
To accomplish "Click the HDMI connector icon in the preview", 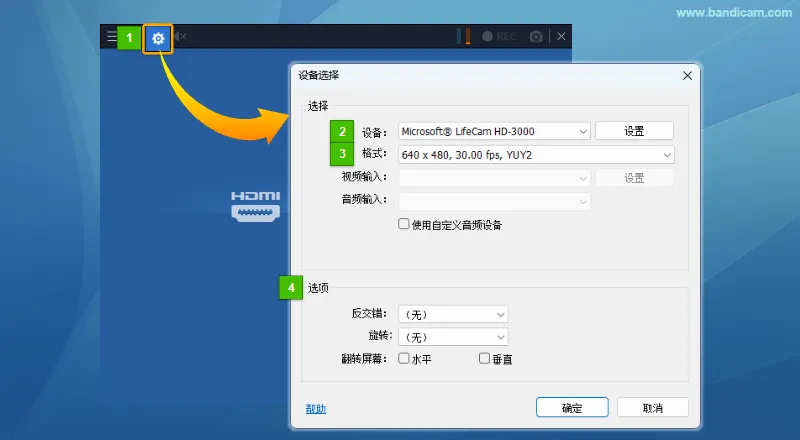I will pos(256,207).
